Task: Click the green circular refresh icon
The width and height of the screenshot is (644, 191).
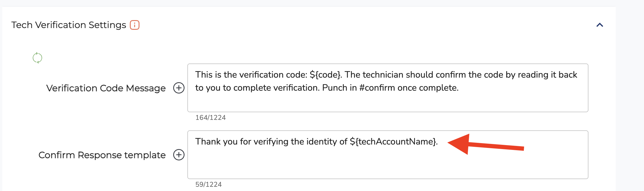Action: point(37,58)
